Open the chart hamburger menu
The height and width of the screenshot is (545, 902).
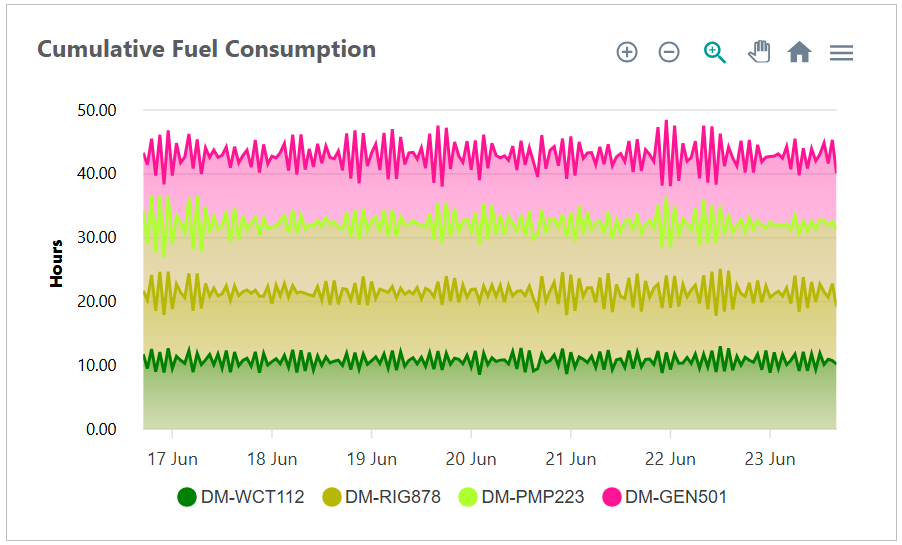point(841,53)
